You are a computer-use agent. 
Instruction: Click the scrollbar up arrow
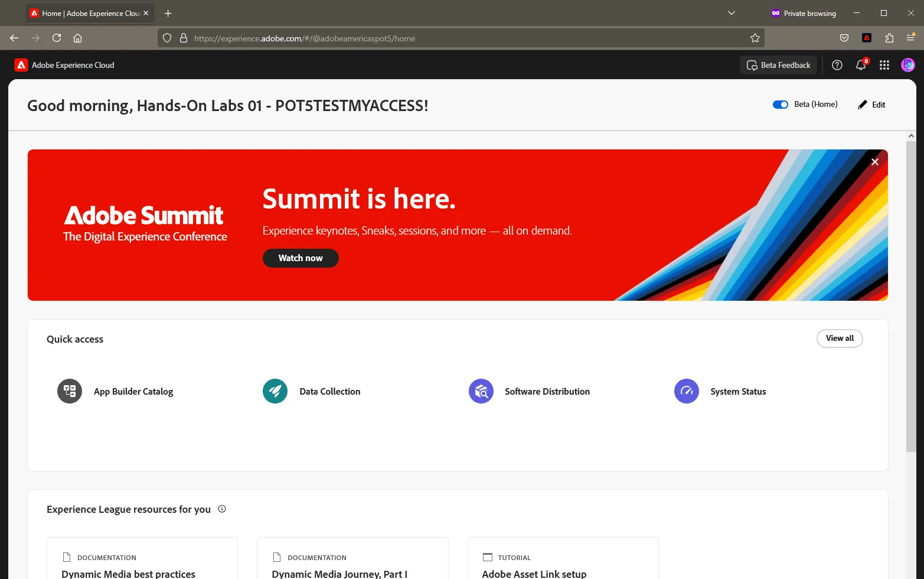[x=911, y=136]
